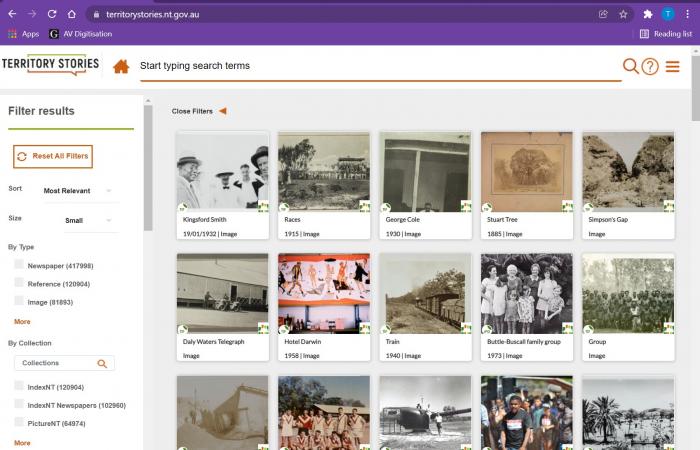Click the Collections search magnifier icon

[x=102, y=363]
